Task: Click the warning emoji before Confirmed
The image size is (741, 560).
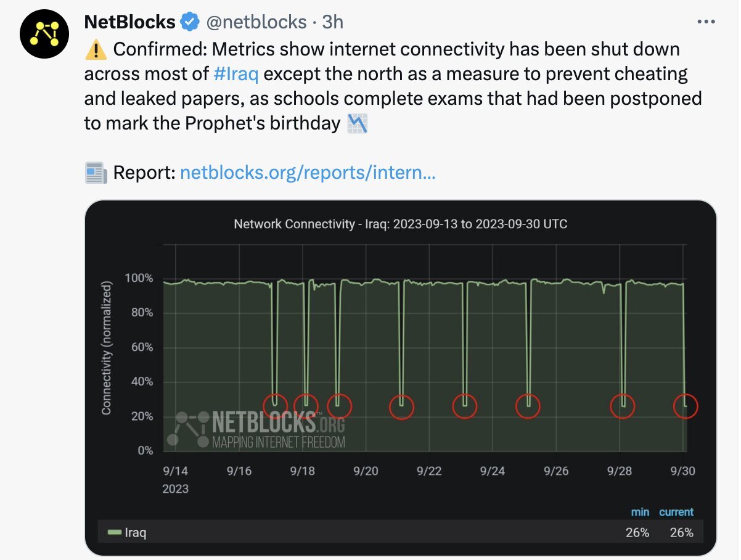Action: [x=96, y=49]
